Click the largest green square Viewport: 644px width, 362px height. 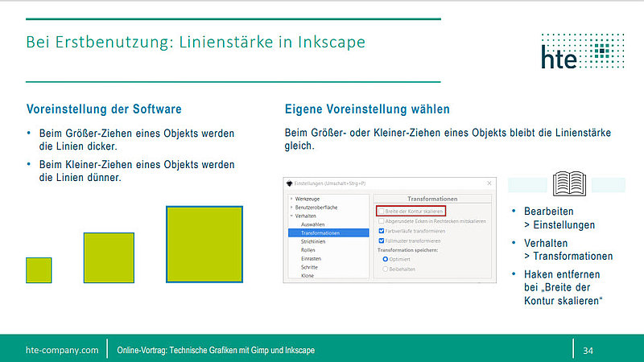(x=204, y=245)
